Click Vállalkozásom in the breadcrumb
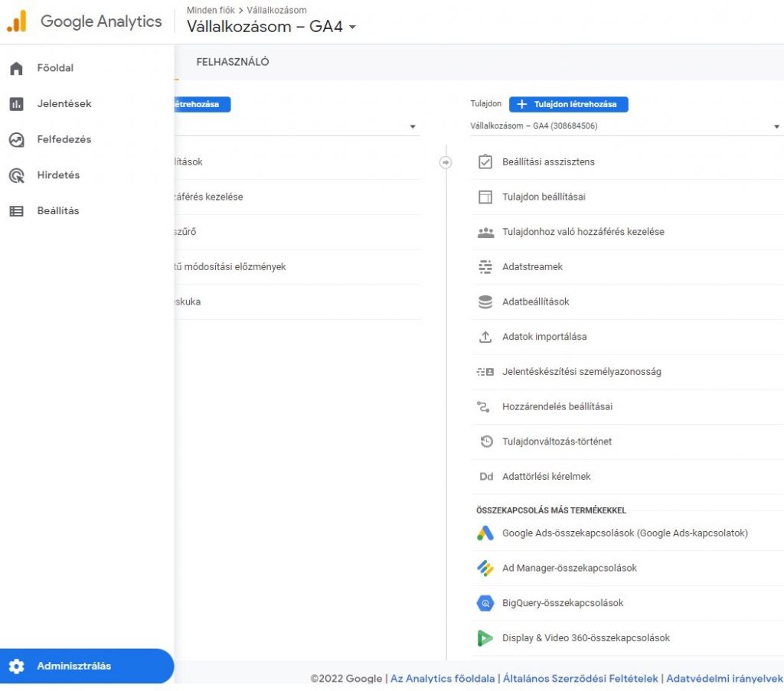Image resolution: width=784 pixels, height=691 pixels. click(276, 10)
